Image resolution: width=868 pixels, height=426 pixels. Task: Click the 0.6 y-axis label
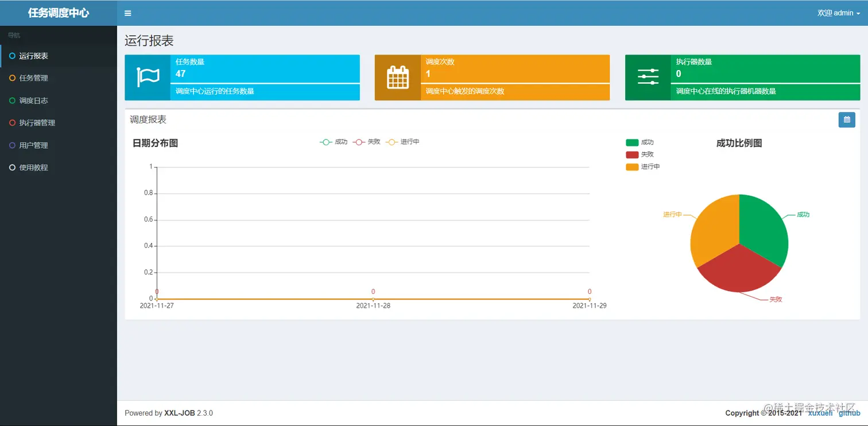(x=149, y=220)
